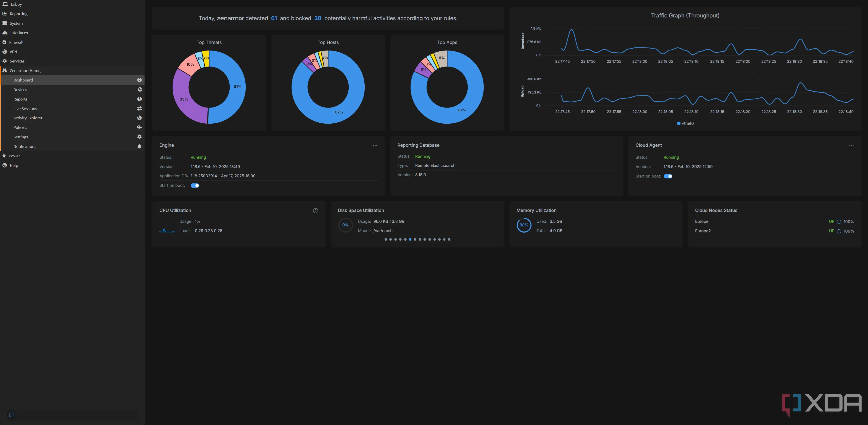Select the 87% Top Hosts segment
The width and height of the screenshot is (868, 425).
coord(339,112)
